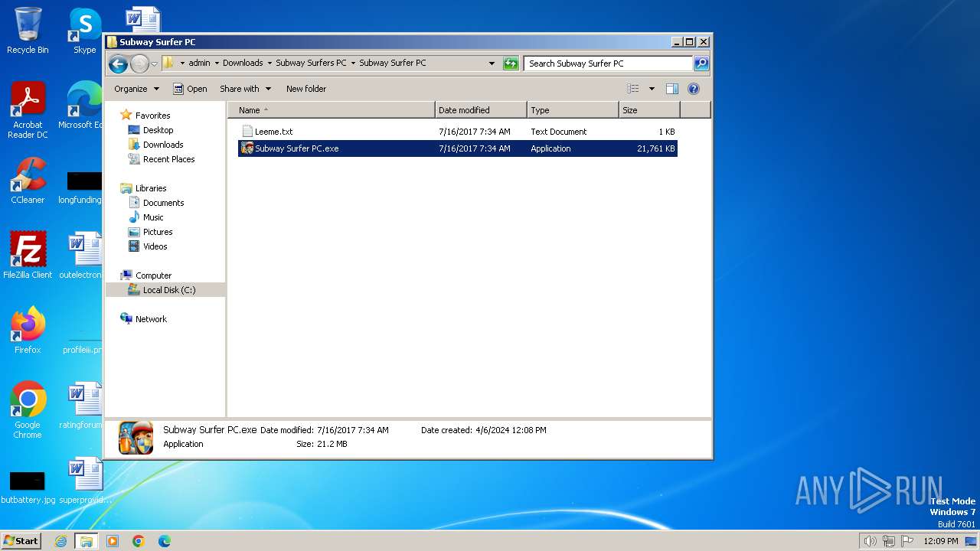The height and width of the screenshot is (551, 980).
Task: Click the Open toolbar button
Action: (190, 89)
